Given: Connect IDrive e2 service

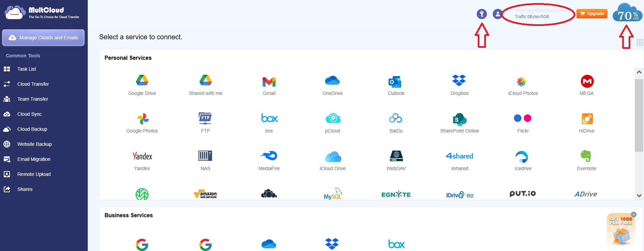Looking at the screenshot, I should pos(460,195).
